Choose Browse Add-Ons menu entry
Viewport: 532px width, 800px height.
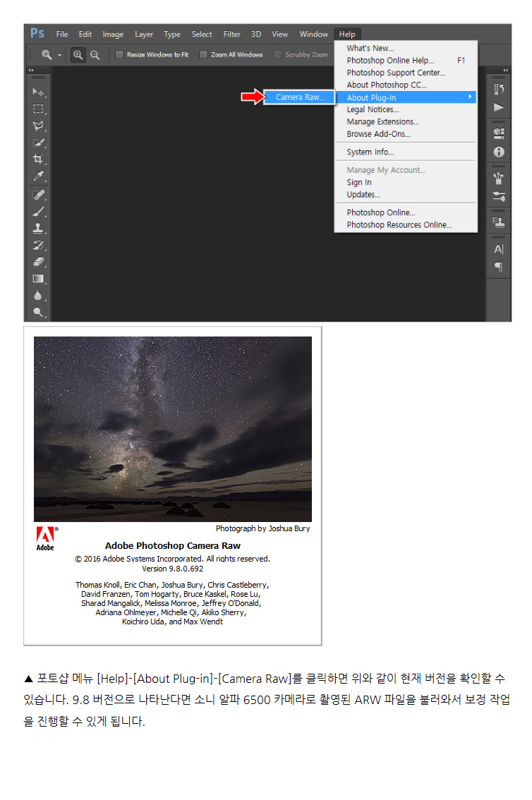(406, 133)
